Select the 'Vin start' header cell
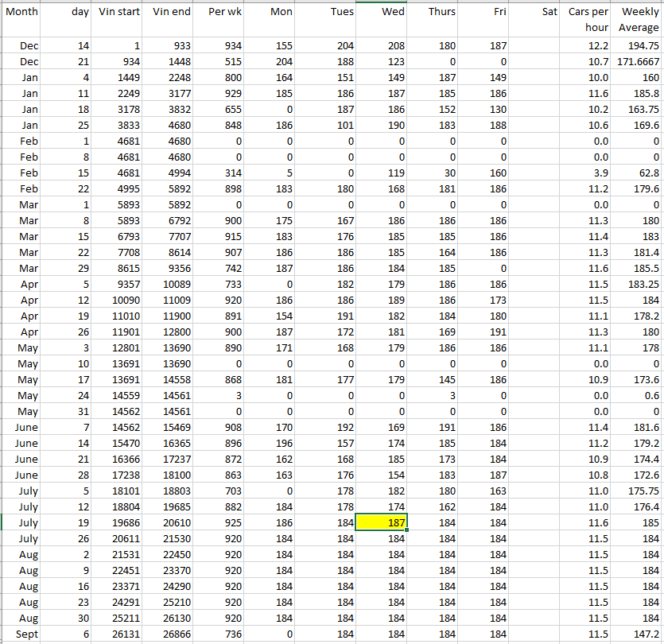 [x=118, y=12]
